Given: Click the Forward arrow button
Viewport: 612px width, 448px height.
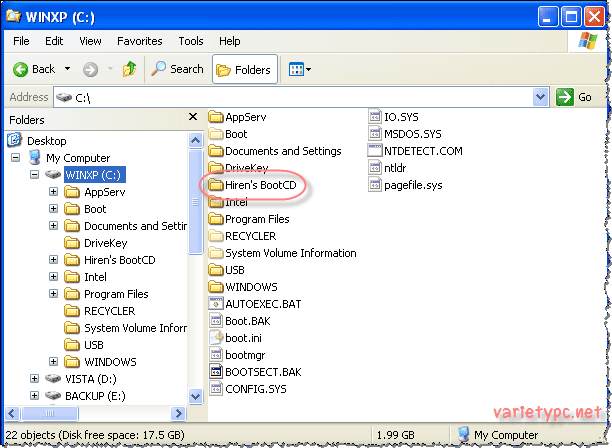Looking at the screenshot, I should pos(90,70).
